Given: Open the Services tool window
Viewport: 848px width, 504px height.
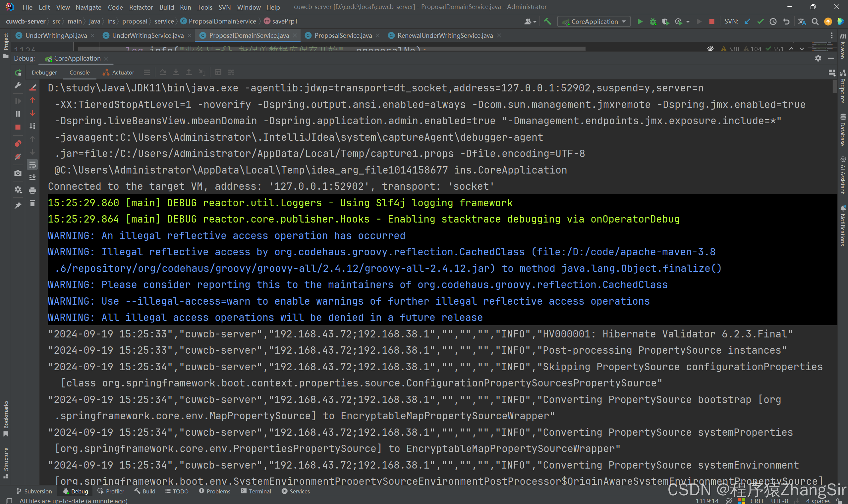Looking at the screenshot, I should click(x=296, y=491).
